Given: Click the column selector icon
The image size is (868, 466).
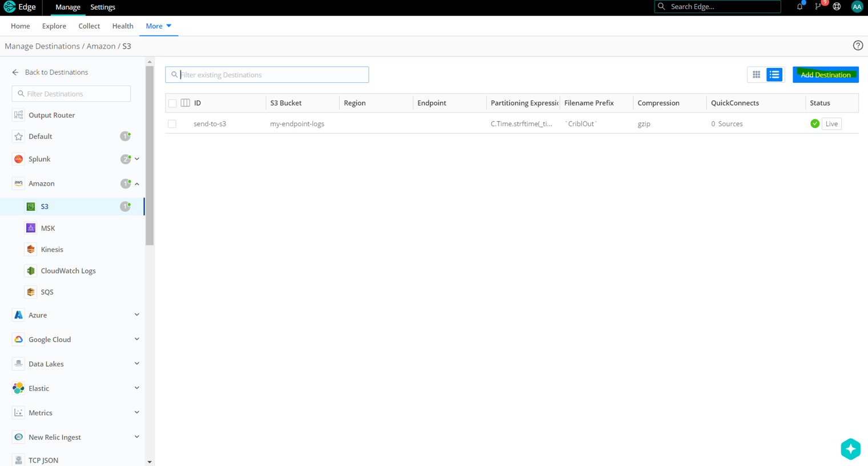Looking at the screenshot, I should point(186,103).
